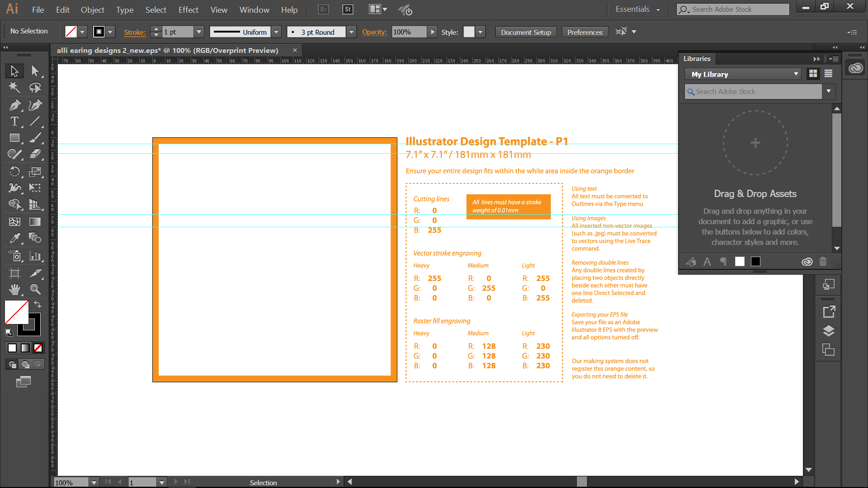
Task: Open the Effect menu
Action: click(x=188, y=9)
